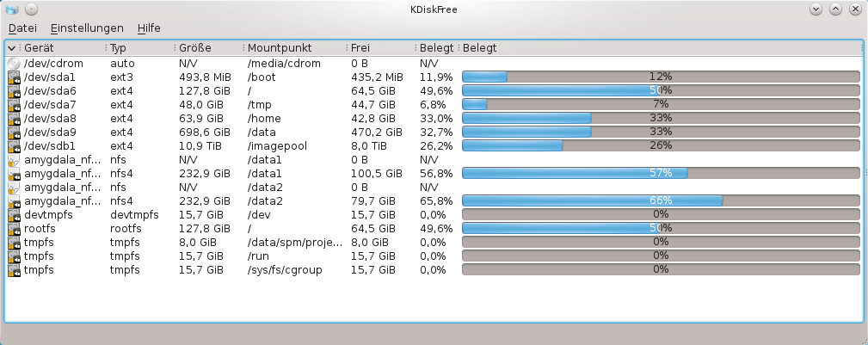Open the Hilfe menu
868x345 pixels.
(149, 28)
